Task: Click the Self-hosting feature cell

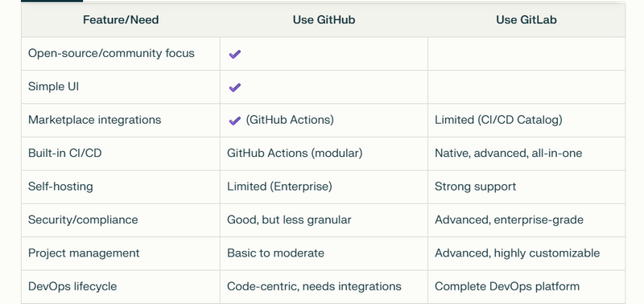Action: pos(121,187)
